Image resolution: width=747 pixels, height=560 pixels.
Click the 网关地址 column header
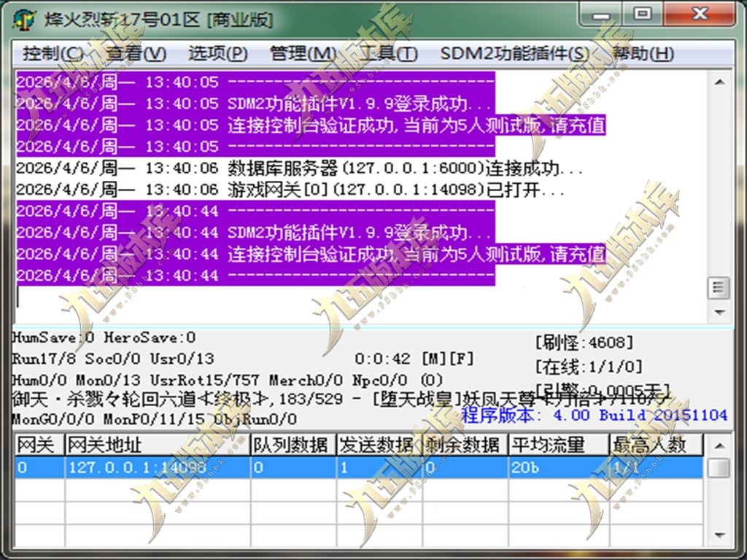(158, 445)
